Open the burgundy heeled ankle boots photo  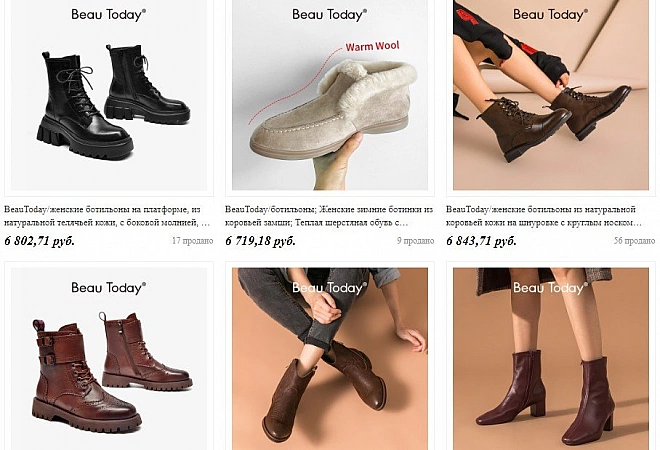(x=551, y=359)
